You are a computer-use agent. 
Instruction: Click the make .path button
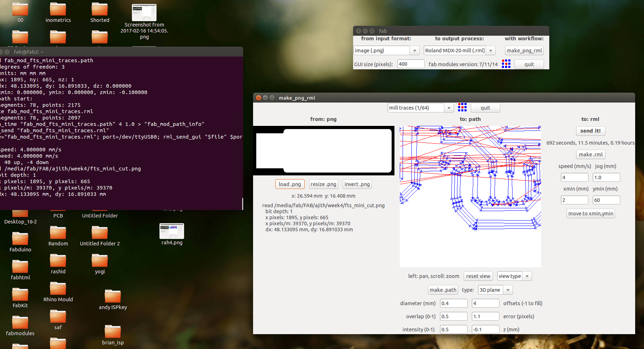[x=443, y=290]
